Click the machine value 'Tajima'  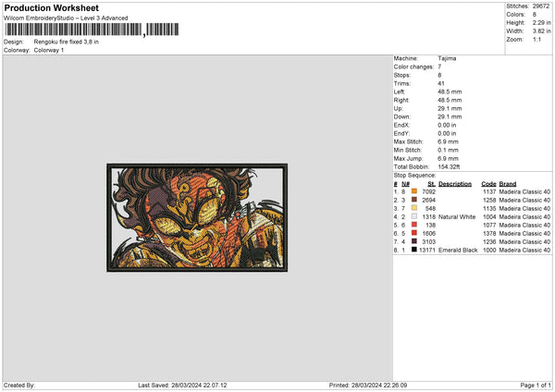click(x=447, y=58)
